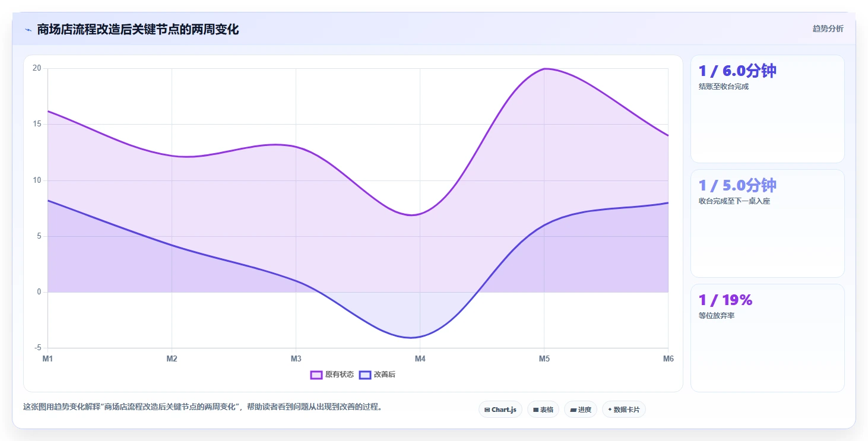This screenshot has height=441, width=868.
Task: Click the 数据卡片 tag pill
Action: (x=624, y=410)
